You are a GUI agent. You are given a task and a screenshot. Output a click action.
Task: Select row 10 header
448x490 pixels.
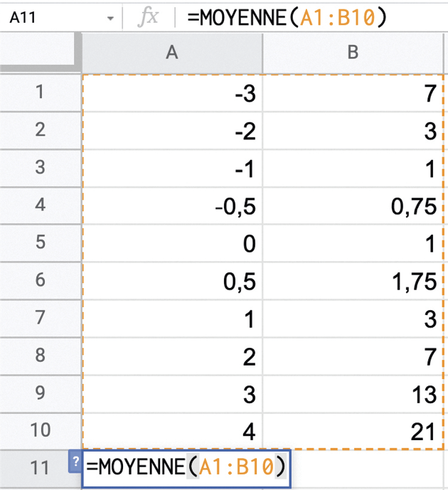[x=39, y=431]
